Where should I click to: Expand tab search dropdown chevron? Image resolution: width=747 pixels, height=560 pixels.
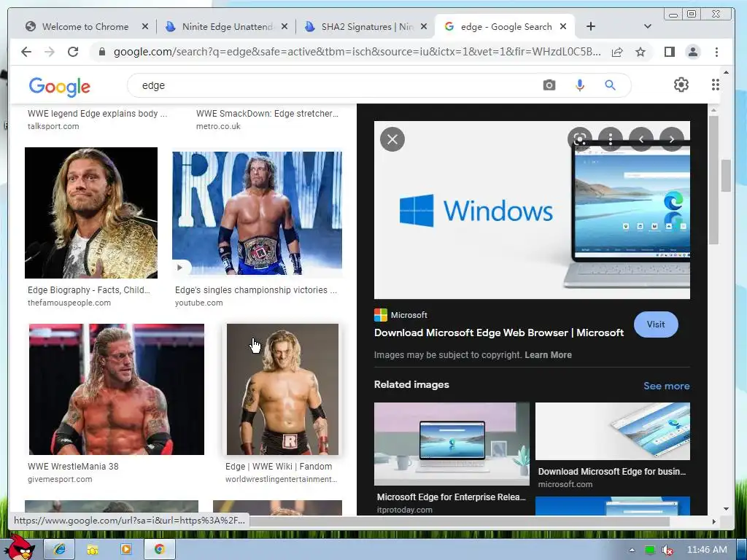click(x=648, y=27)
